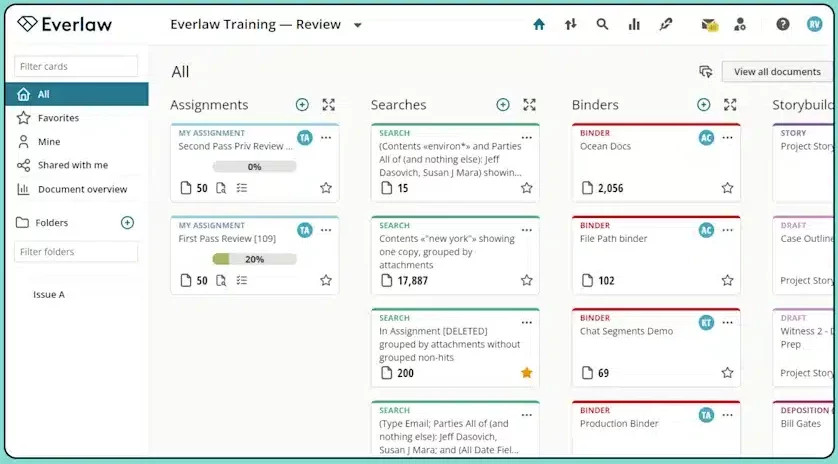The width and height of the screenshot is (838, 464).
Task: Favorite the Ocean Docs binder
Action: (x=727, y=188)
